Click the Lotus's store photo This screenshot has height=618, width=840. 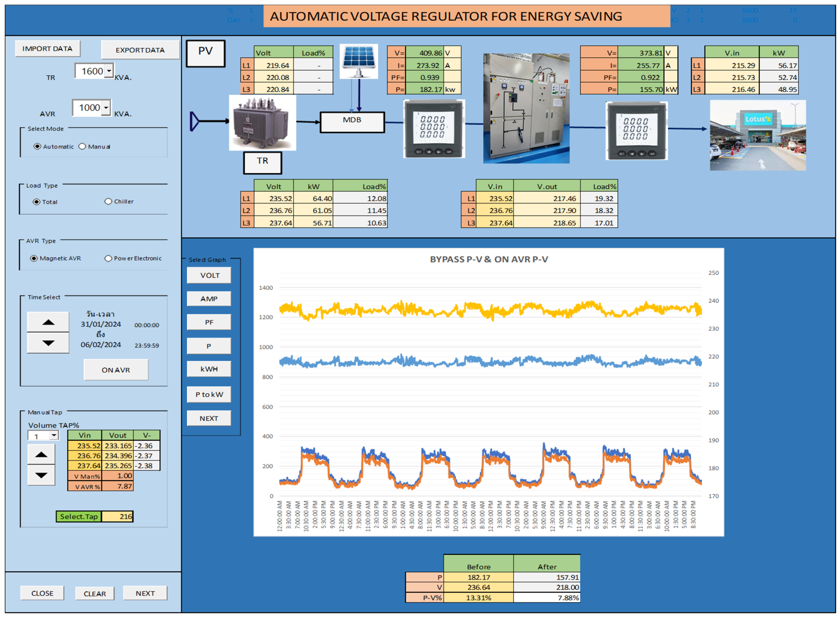coord(757,135)
